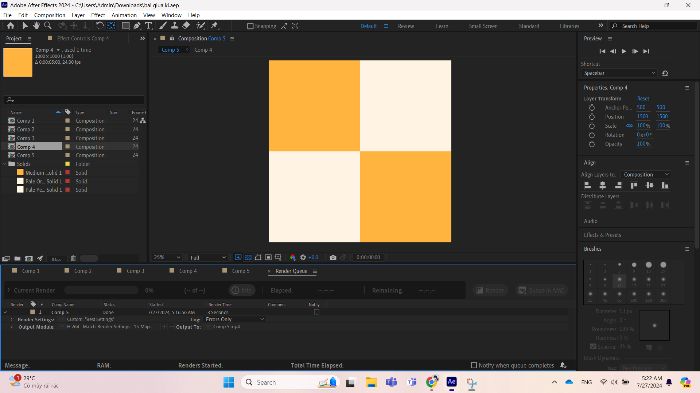This screenshot has height=393, width=700.
Task: Click the snapshot camera icon in viewer
Action: (333, 257)
